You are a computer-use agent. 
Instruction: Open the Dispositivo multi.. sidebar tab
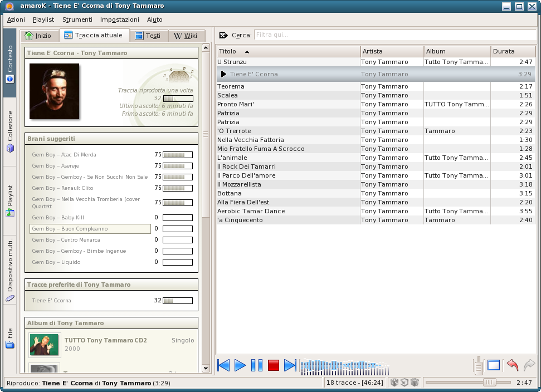click(9, 269)
